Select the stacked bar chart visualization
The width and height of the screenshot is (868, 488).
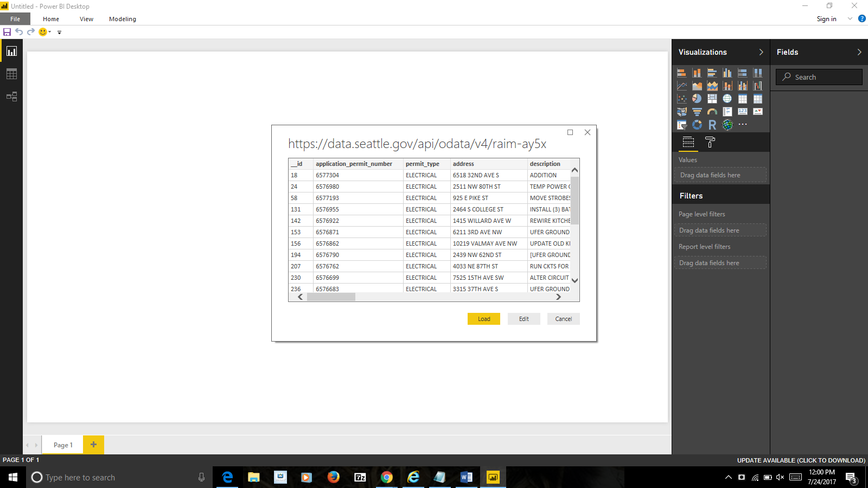682,73
